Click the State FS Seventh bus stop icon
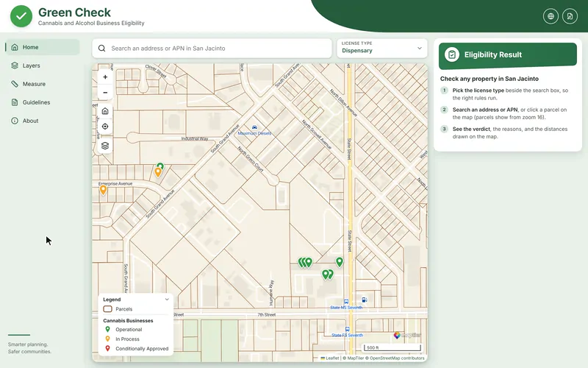 [x=347, y=329]
